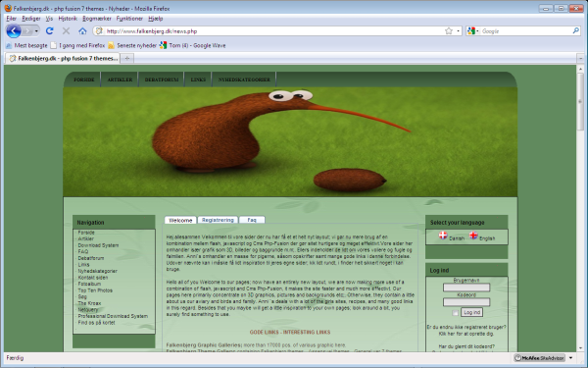
Task: Open the Debatforum link in Navigation
Action: [x=91, y=258]
